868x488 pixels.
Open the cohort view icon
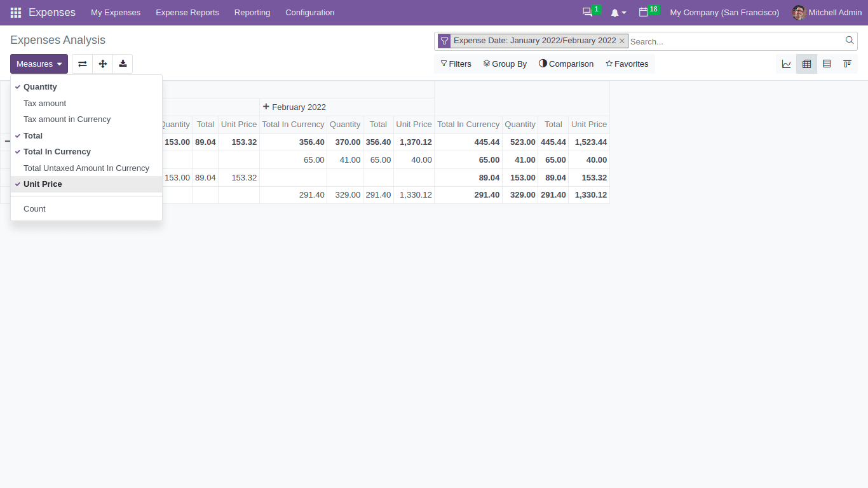point(847,64)
